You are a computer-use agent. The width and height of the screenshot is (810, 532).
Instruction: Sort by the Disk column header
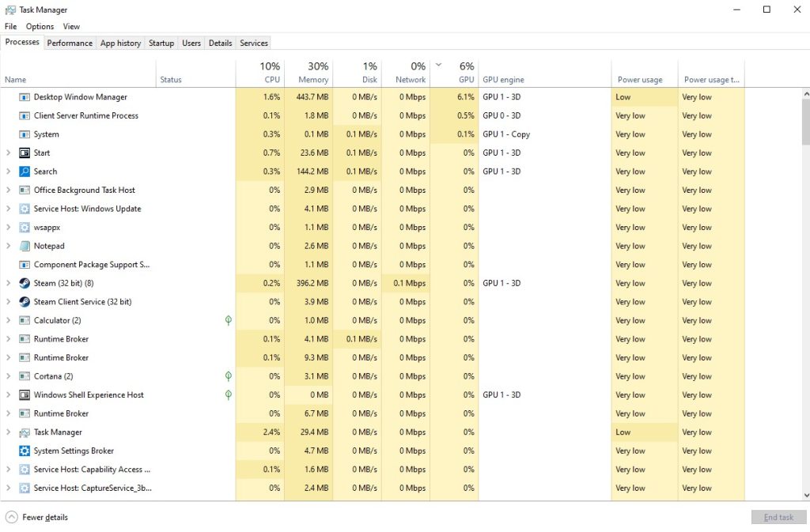358,73
